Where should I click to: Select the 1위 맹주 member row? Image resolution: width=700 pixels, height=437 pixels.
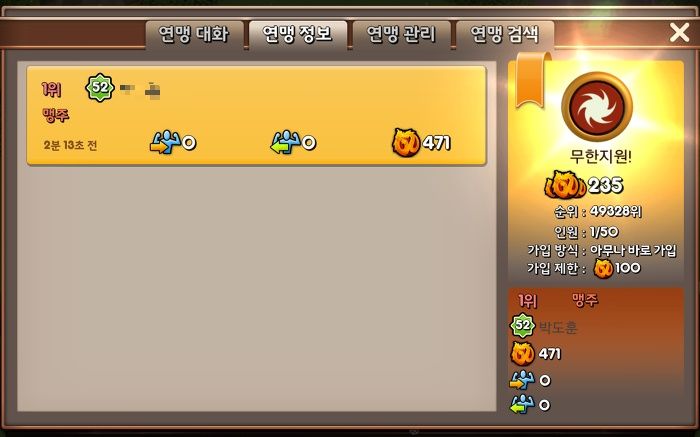(x=256, y=116)
